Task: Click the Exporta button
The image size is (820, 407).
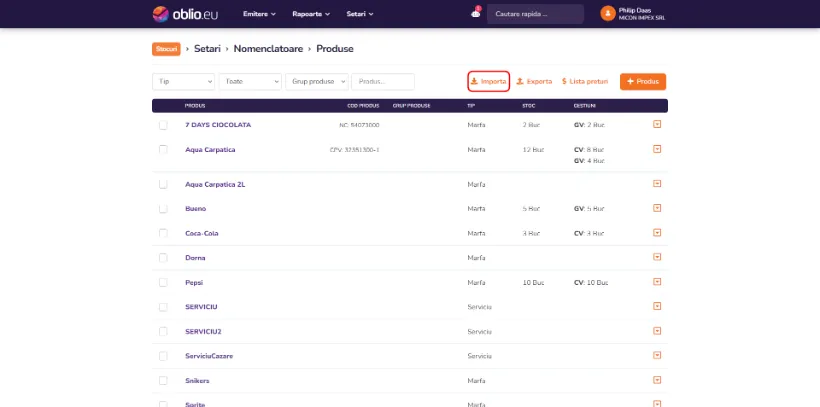Action: [x=534, y=82]
